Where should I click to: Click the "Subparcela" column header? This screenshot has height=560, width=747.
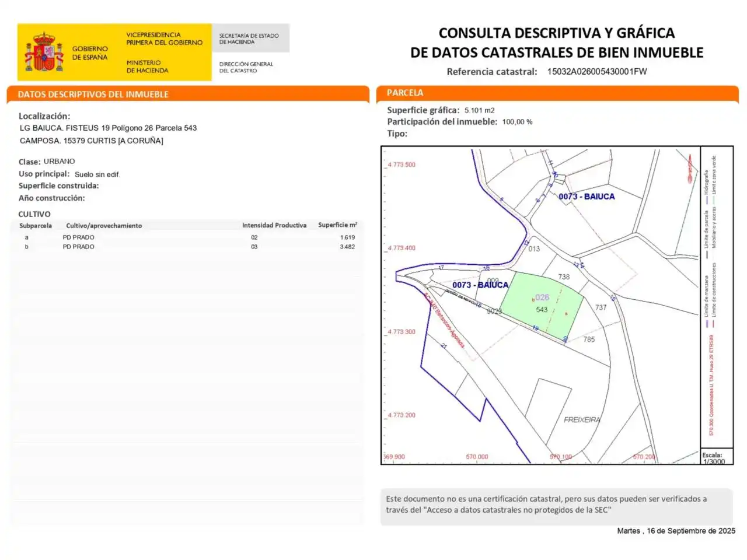click(x=36, y=226)
